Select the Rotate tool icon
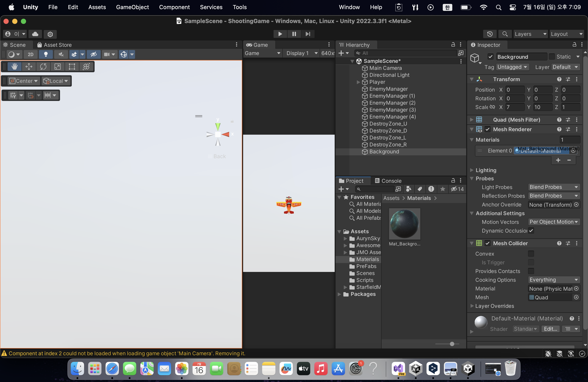 coord(43,67)
